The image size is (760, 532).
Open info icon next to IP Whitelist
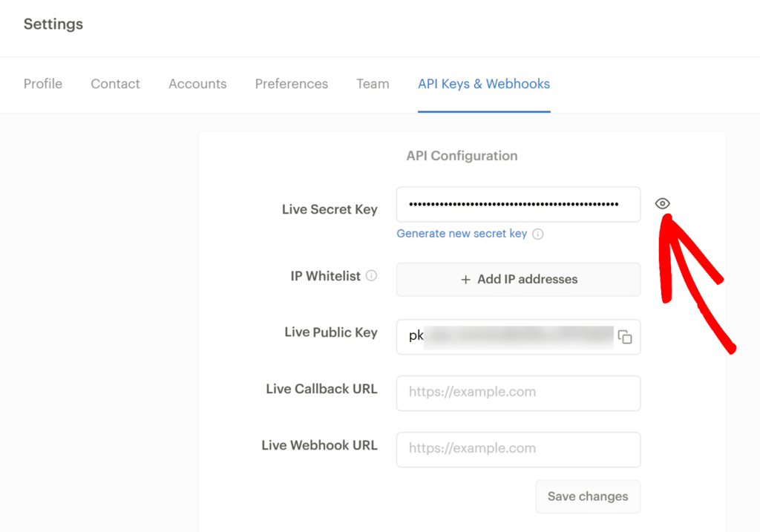371,276
